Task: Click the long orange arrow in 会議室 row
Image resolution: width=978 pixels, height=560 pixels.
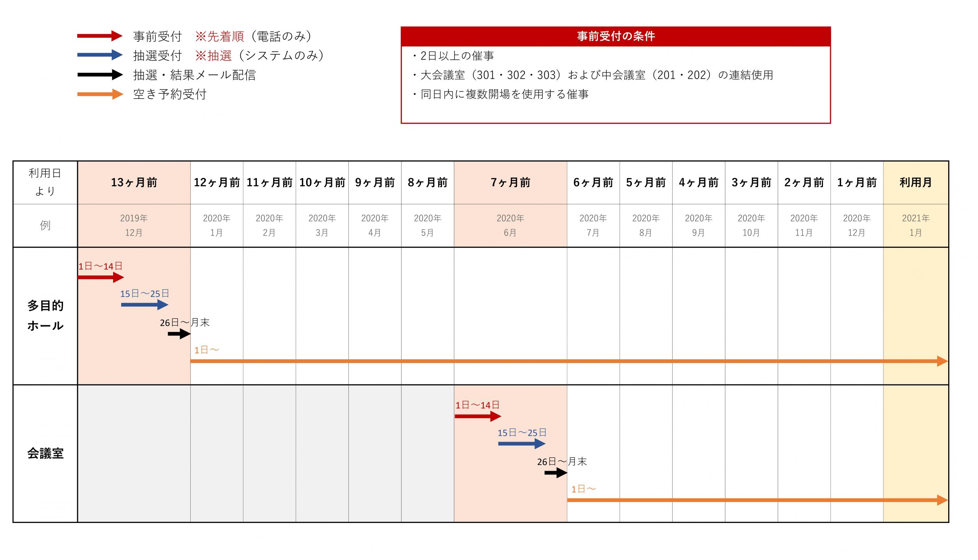Action: [x=758, y=500]
